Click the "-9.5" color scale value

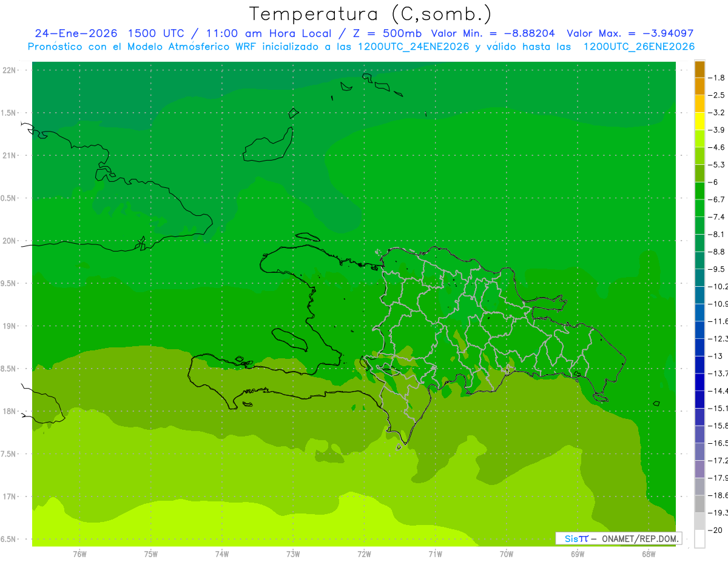716,269
